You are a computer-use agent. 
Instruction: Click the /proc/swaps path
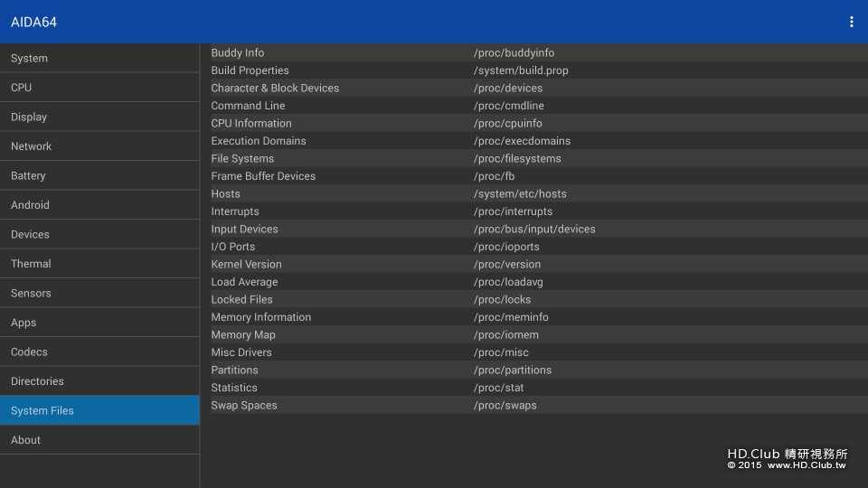505,405
